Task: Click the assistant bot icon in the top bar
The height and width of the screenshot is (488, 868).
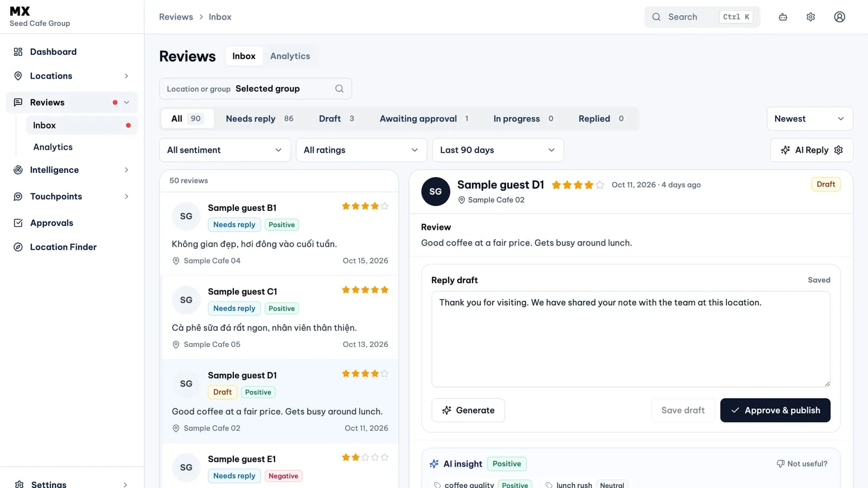Action: [x=783, y=17]
